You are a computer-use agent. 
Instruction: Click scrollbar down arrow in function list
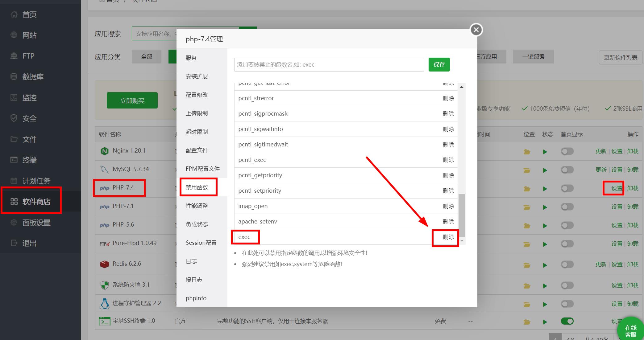(462, 240)
